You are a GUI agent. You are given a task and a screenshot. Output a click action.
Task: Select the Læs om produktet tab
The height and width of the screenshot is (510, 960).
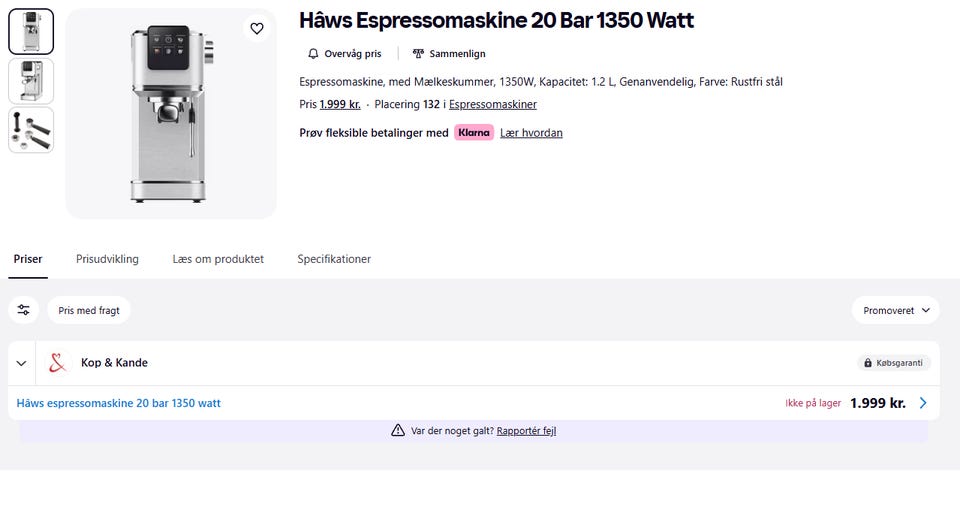(x=218, y=259)
